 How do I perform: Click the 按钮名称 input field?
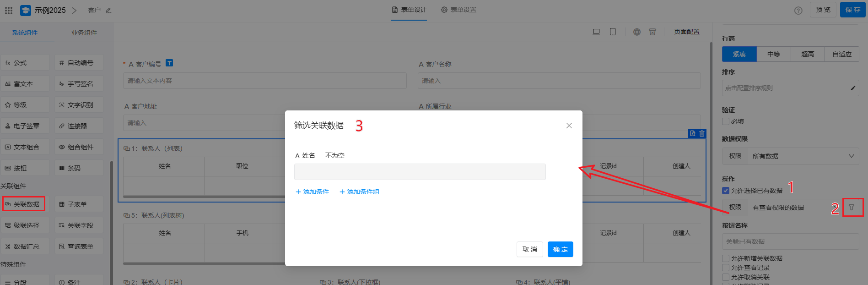click(790, 241)
